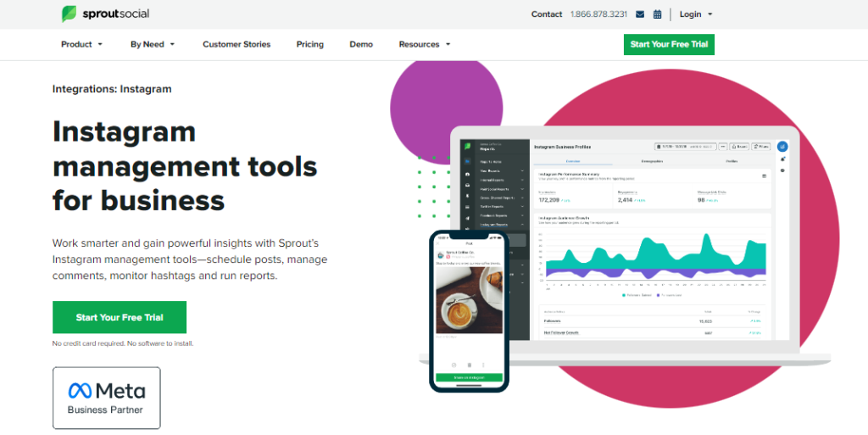This screenshot has width=868, height=435.
Task: Open the Product dropdown menu
Action: tap(81, 44)
